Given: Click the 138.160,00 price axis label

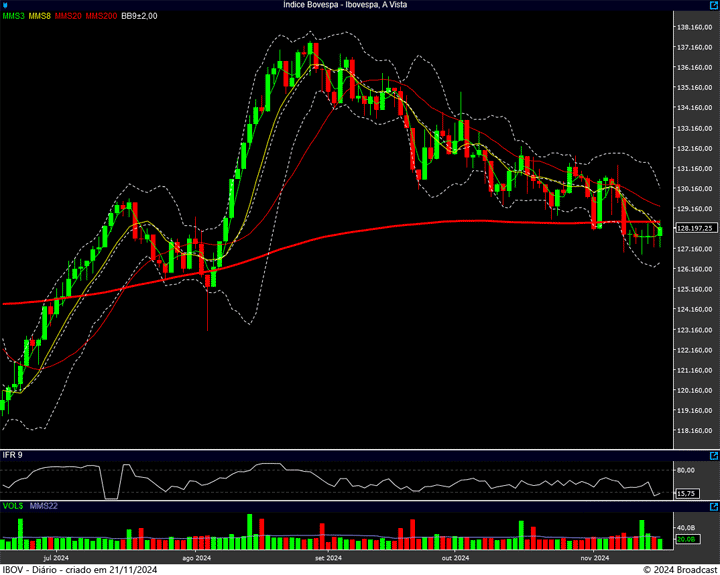Looking at the screenshot, I should click(694, 27).
